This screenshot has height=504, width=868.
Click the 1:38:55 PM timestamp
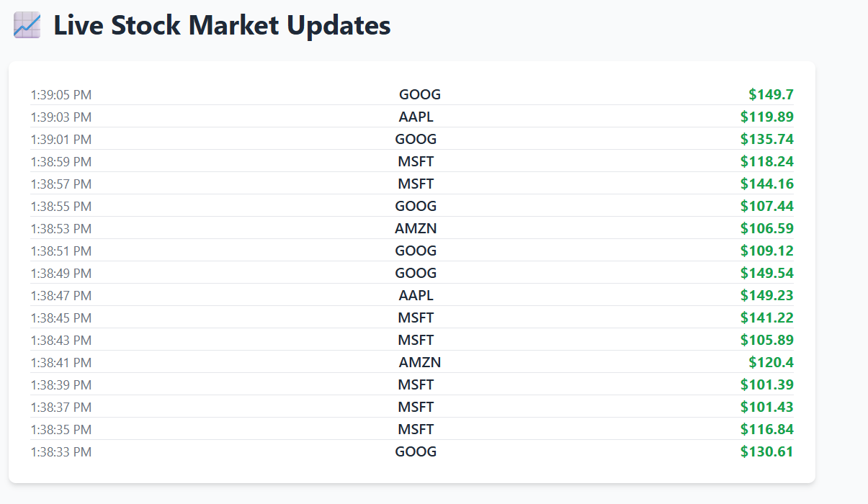pyautogui.click(x=61, y=206)
